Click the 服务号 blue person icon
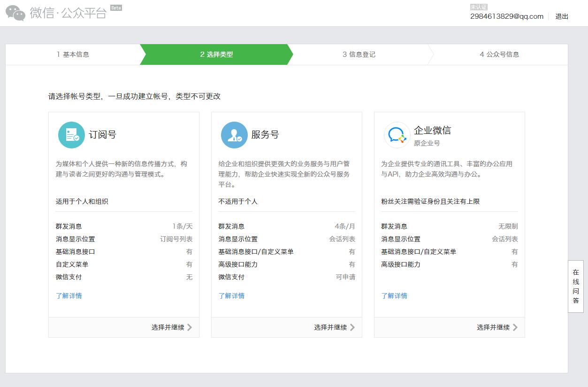 (234, 135)
